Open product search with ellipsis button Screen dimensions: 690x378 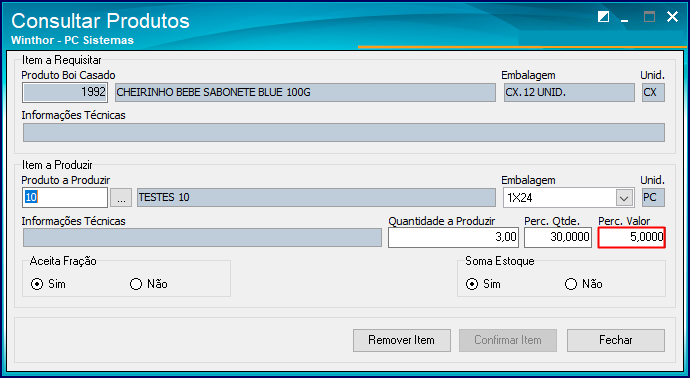click(121, 198)
